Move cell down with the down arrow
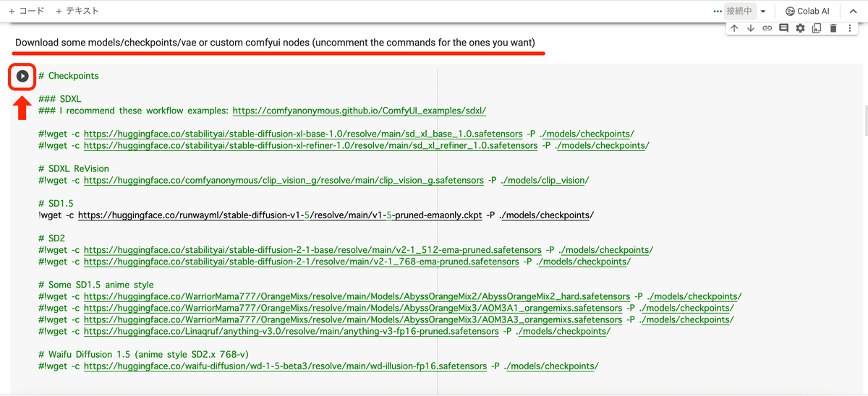The width and height of the screenshot is (868, 396). click(750, 28)
